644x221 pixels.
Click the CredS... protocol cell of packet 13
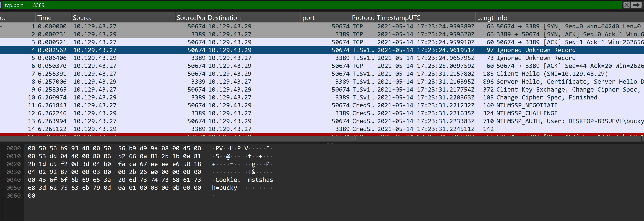coord(363,121)
